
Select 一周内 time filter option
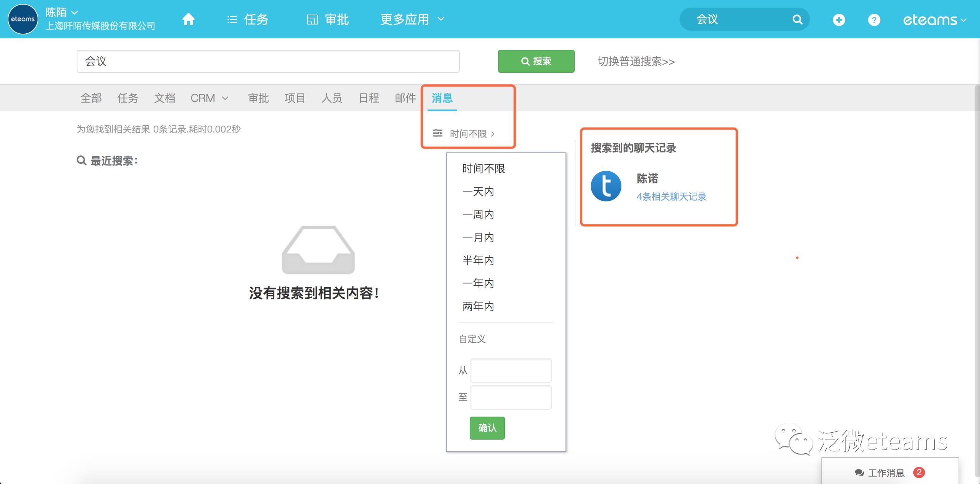[478, 214]
